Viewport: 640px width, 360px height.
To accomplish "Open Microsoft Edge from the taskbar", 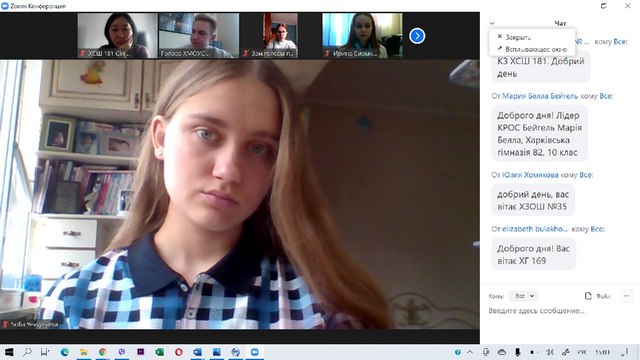I will (64, 352).
